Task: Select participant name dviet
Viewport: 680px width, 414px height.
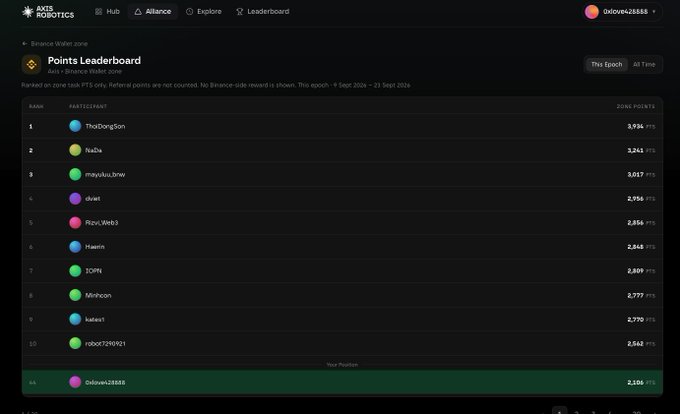Action: tap(92, 199)
